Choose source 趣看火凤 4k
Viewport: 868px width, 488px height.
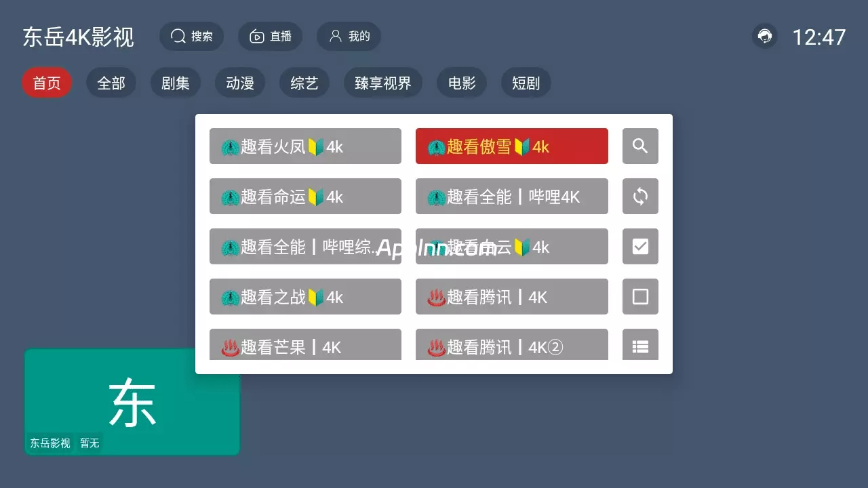305,146
